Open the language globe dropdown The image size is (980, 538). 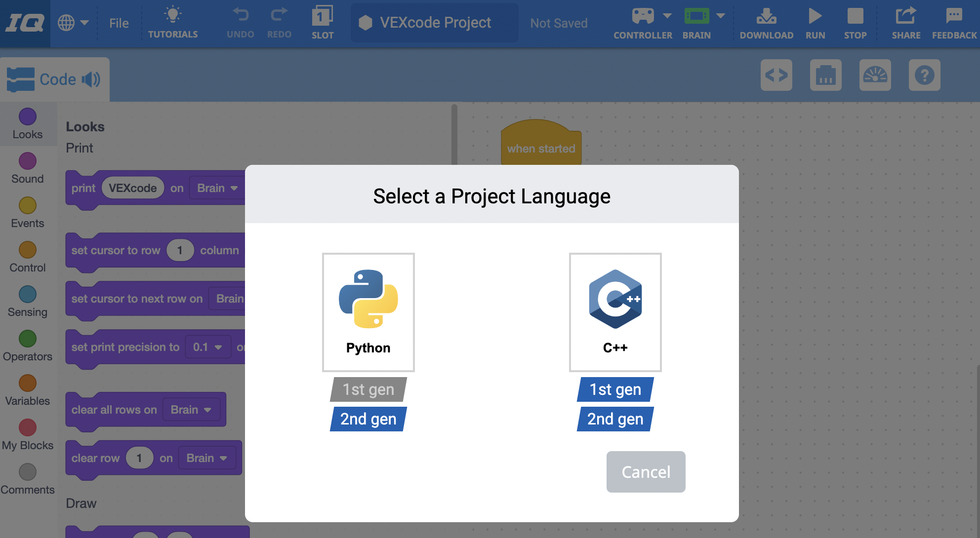(74, 22)
